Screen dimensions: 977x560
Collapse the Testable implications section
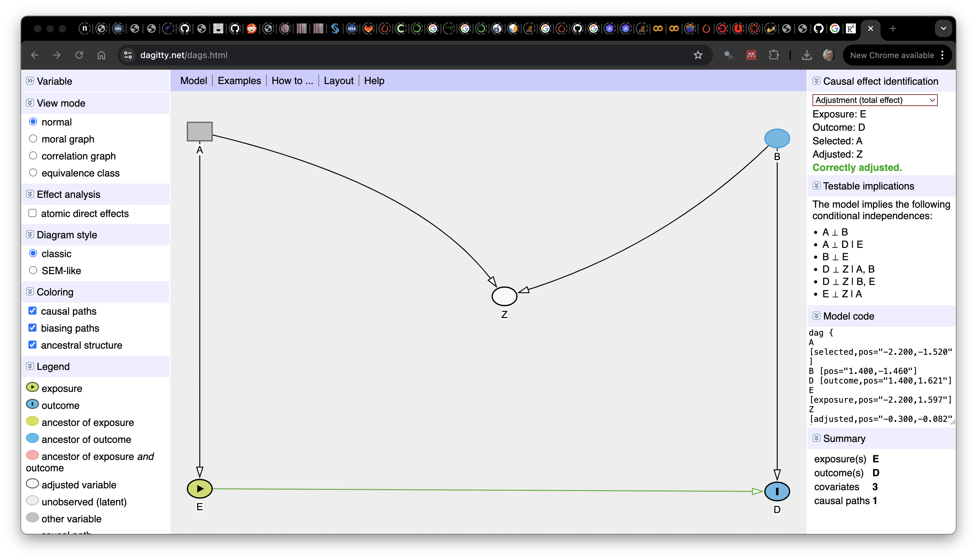pyautogui.click(x=816, y=186)
